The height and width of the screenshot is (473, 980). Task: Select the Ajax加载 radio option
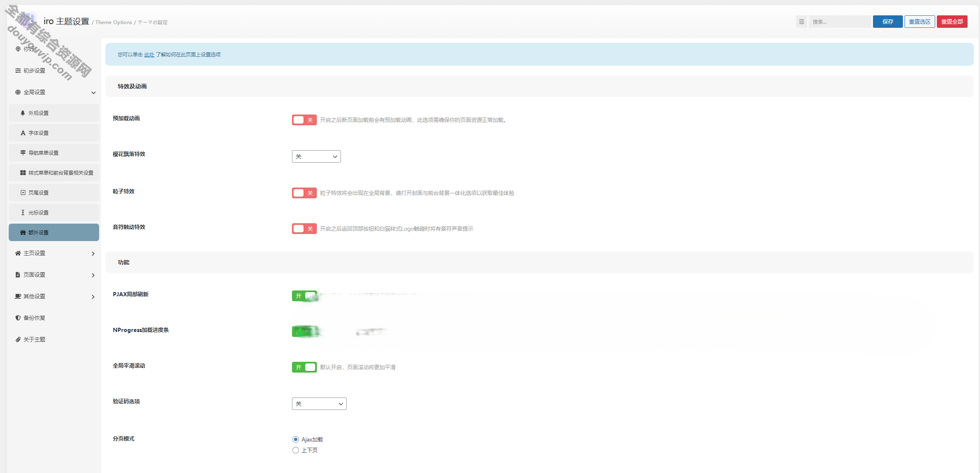click(296, 439)
